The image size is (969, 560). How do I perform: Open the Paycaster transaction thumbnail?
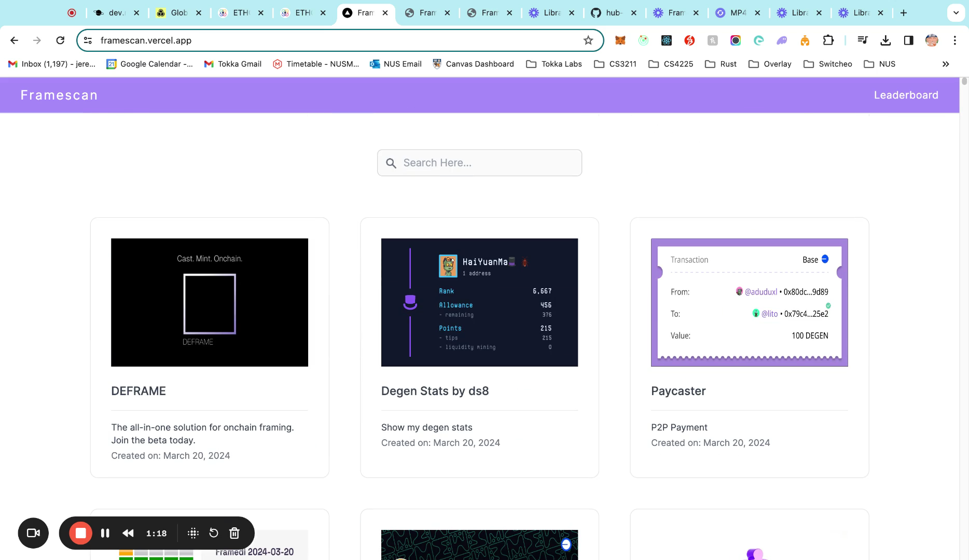(x=750, y=302)
